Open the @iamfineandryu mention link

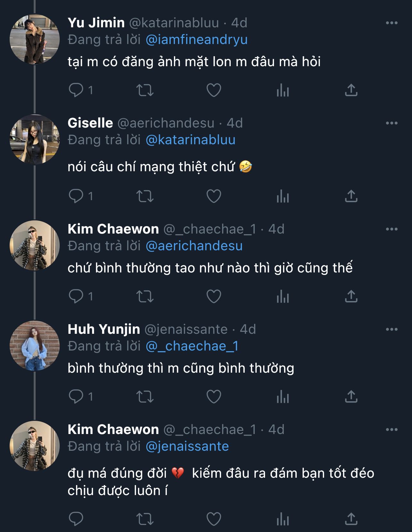tap(196, 40)
